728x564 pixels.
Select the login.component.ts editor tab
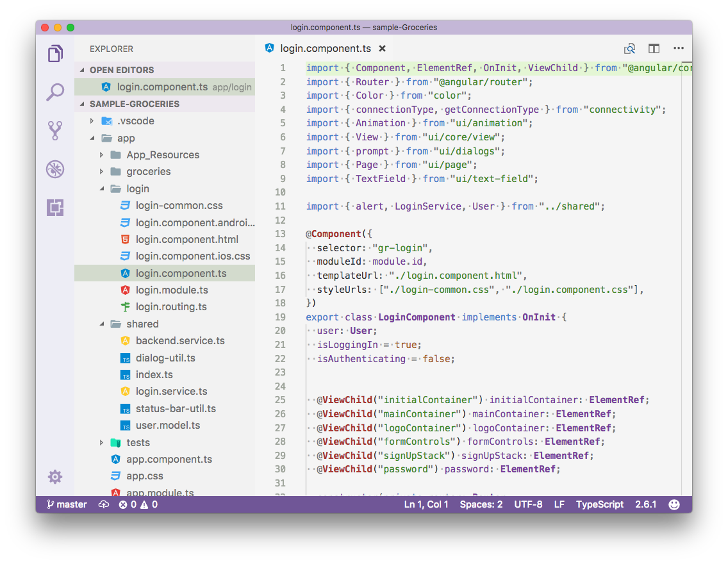pos(325,49)
